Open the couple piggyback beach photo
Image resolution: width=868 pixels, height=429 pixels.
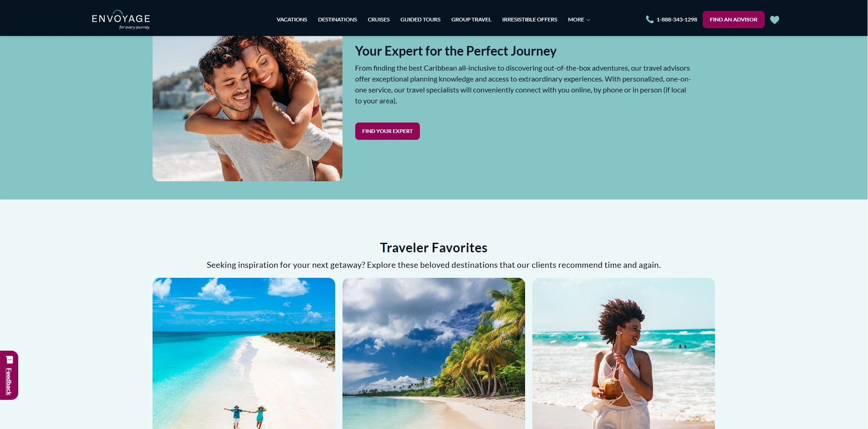(x=247, y=108)
